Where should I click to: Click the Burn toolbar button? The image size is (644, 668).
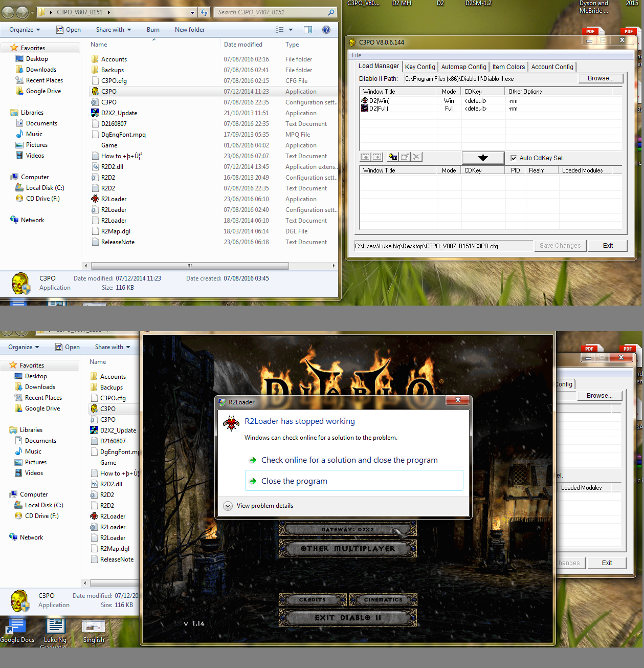(x=153, y=30)
